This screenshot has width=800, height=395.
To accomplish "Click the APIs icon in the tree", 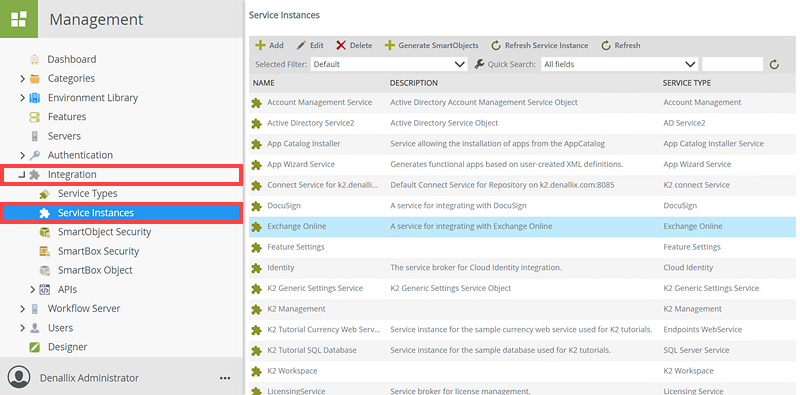I will (x=44, y=289).
